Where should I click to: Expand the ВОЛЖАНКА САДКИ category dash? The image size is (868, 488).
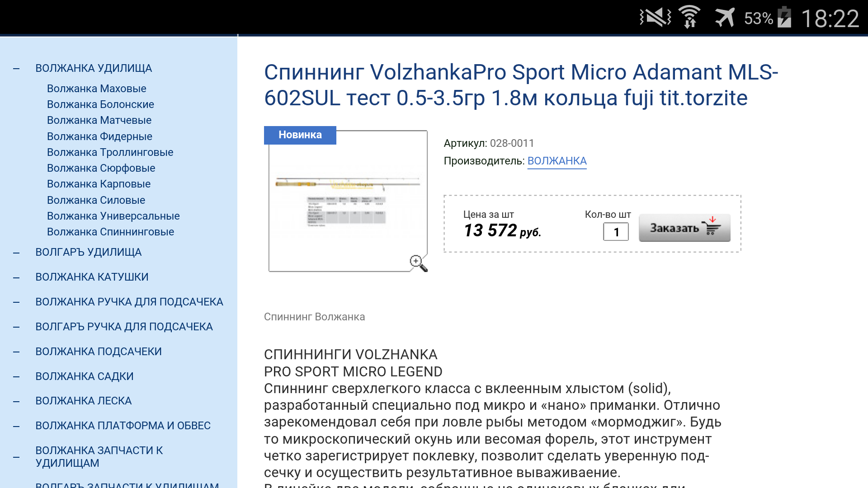point(17,377)
